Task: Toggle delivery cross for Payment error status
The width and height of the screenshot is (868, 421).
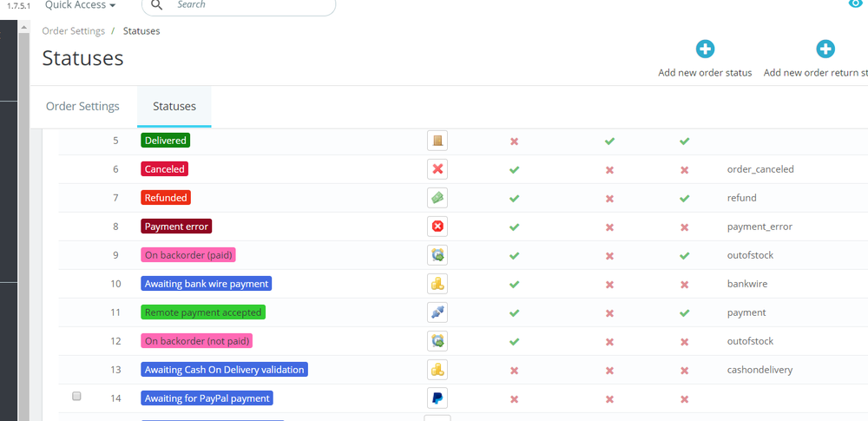Action: coord(609,227)
